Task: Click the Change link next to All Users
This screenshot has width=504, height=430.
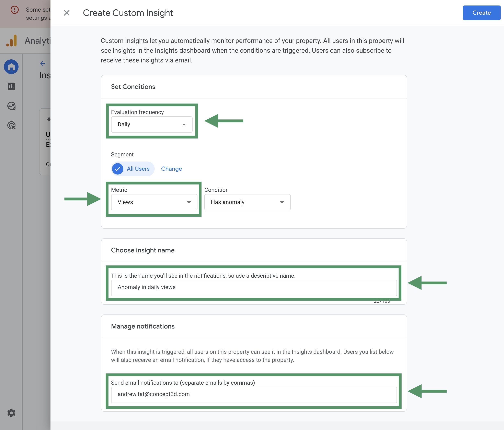Action: point(171,168)
